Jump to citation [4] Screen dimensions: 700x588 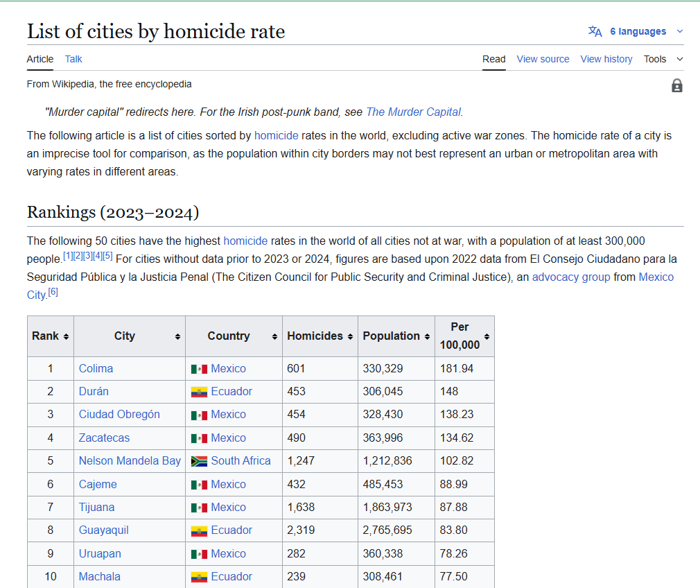coord(98,256)
